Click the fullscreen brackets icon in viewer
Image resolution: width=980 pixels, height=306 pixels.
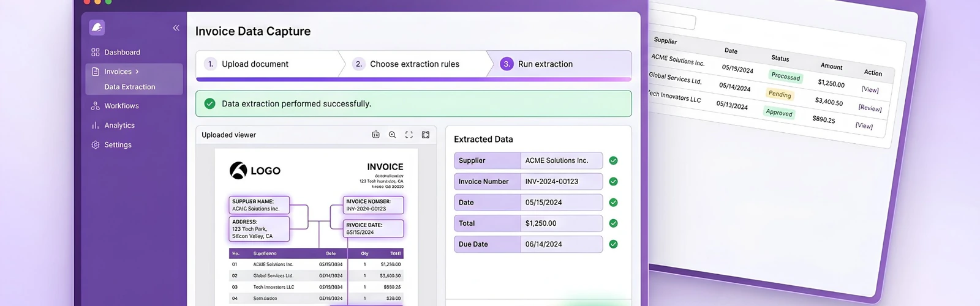click(x=409, y=135)
